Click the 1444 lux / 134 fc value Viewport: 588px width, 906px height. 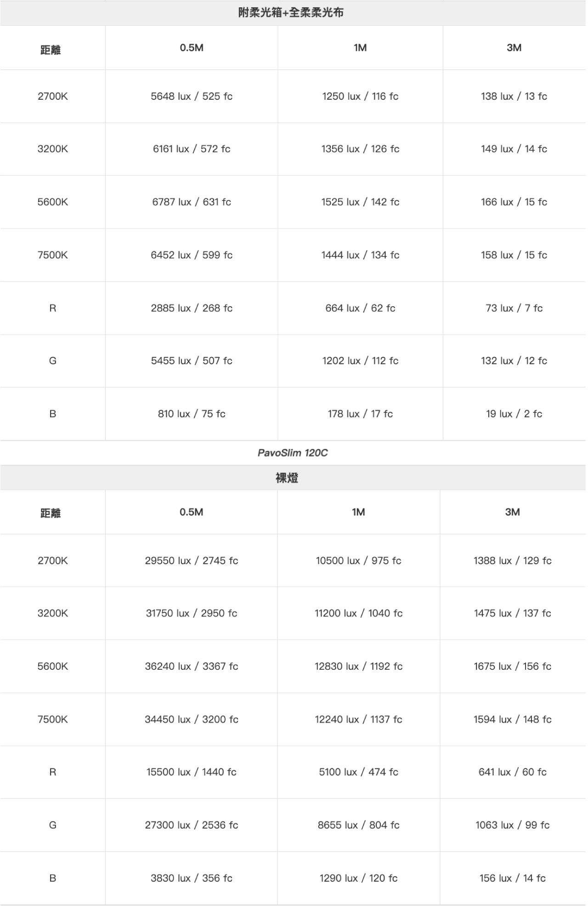(x=360, y=255)
